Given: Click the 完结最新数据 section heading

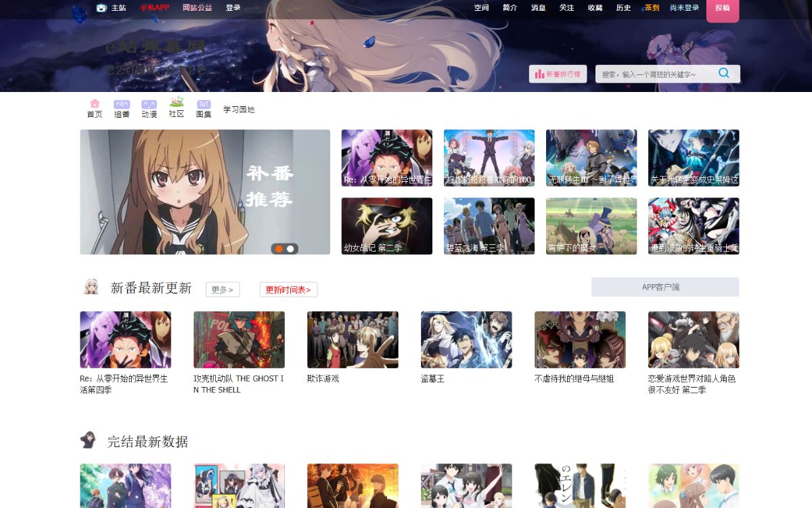Looking at the screenshot, I should click(148, 442).
